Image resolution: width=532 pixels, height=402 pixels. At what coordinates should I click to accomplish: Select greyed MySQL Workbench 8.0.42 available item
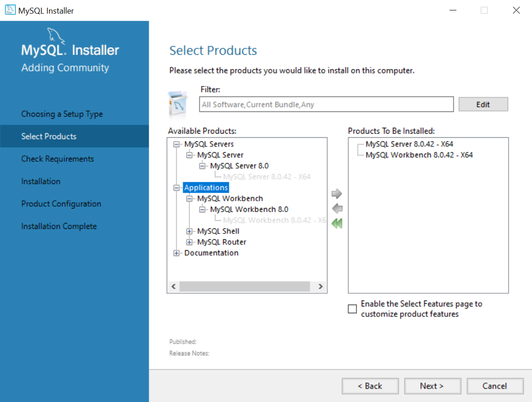[x=274, y=220]
